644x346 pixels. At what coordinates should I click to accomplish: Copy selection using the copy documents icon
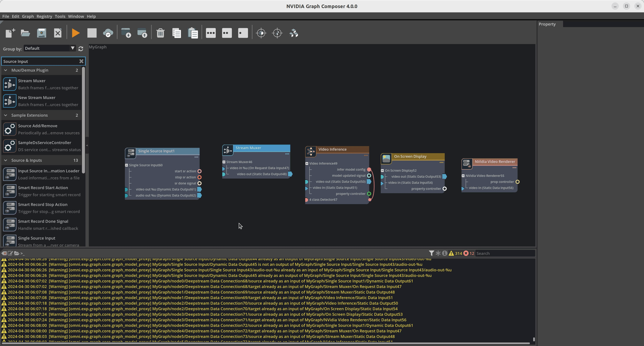pos(177,33)
